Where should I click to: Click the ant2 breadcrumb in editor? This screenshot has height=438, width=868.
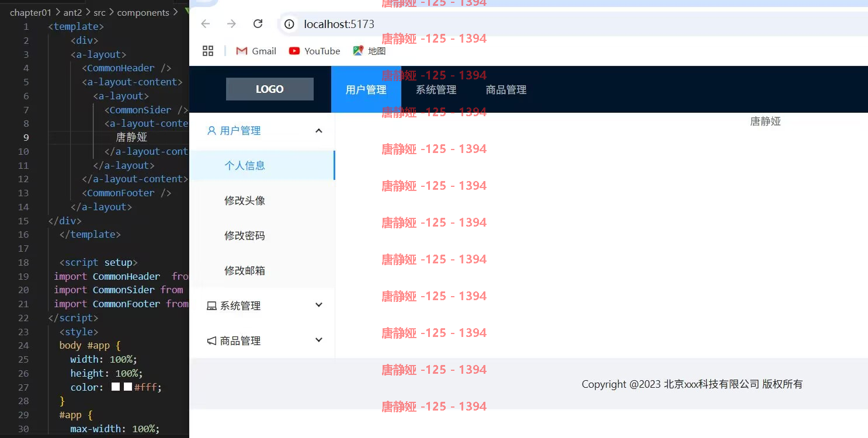point(72,12)
